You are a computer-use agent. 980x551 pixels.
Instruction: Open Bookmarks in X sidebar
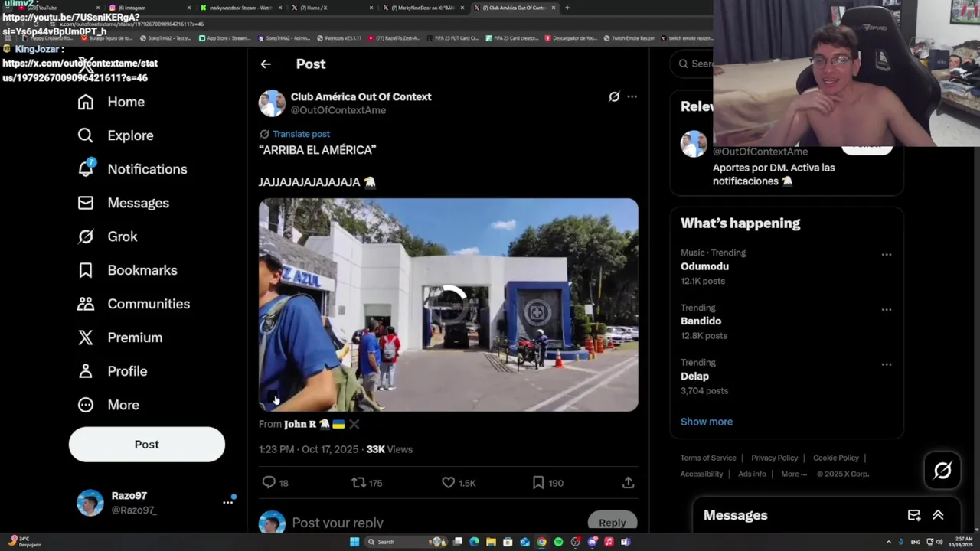coord(127,270)
